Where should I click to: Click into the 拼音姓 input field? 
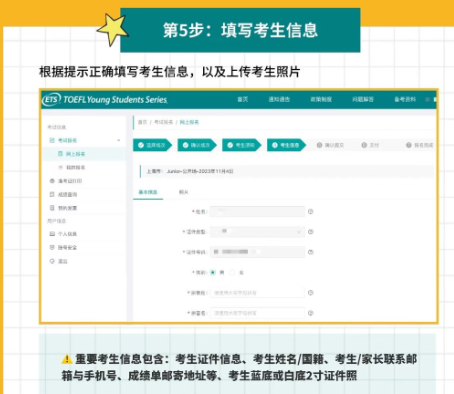click(257, 293)
